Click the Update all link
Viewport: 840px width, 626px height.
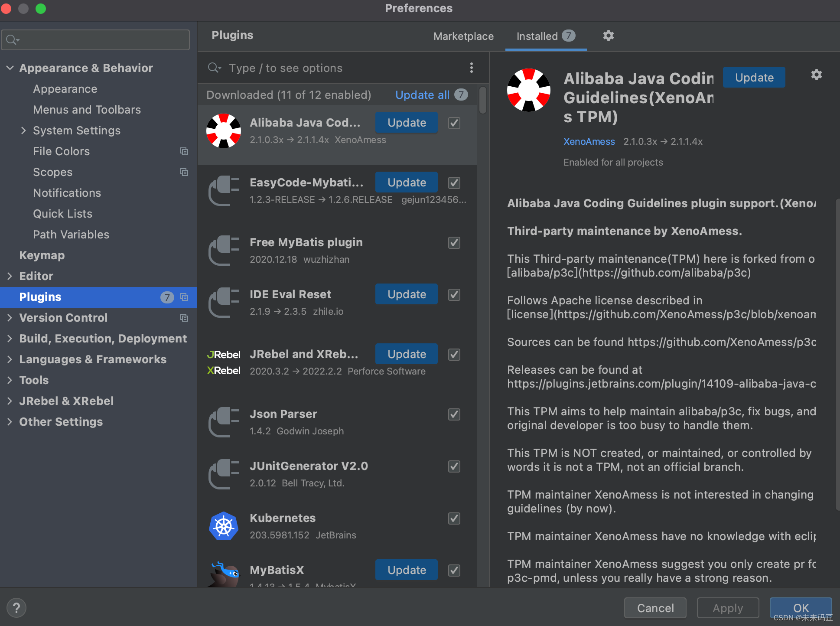coord(422,95)
